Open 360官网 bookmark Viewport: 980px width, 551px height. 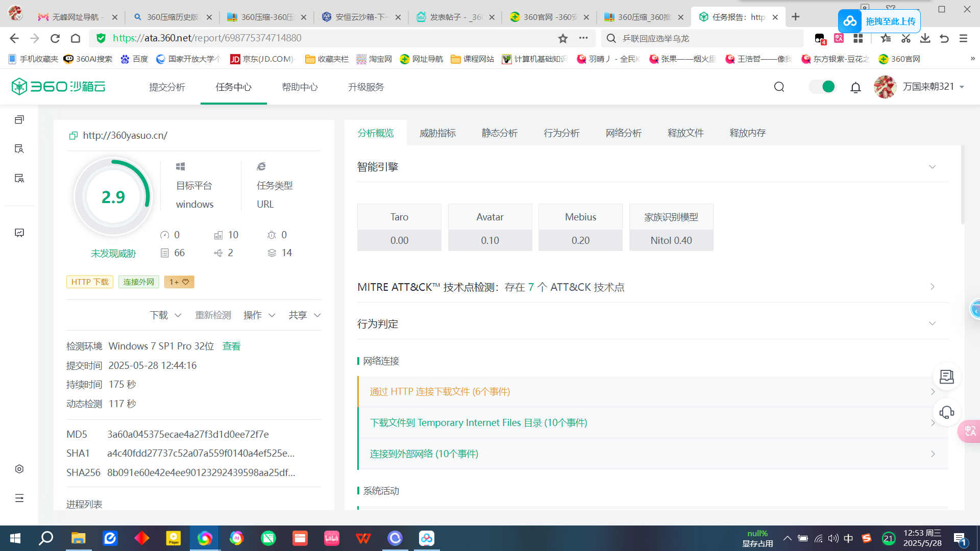[x=899, y=59]
